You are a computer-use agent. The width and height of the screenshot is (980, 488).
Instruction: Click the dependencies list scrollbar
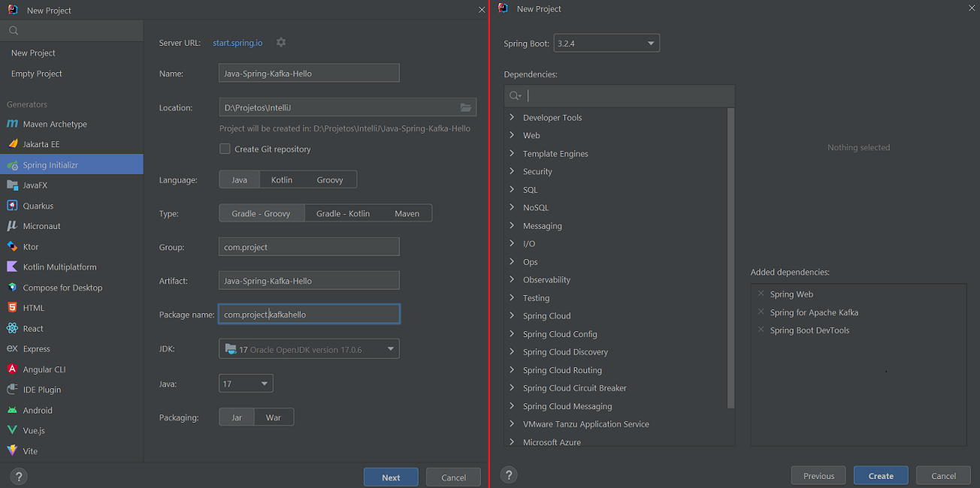(x=731, y=258)
